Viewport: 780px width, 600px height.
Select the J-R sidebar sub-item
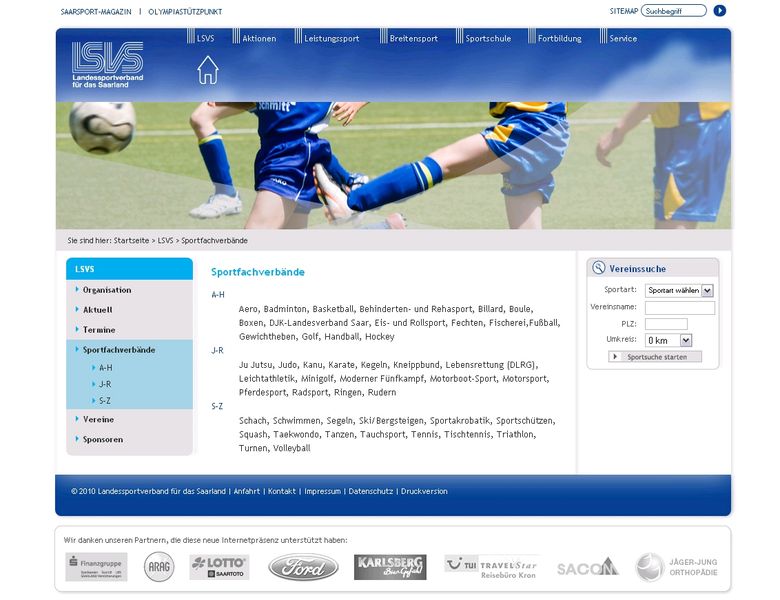104,384
